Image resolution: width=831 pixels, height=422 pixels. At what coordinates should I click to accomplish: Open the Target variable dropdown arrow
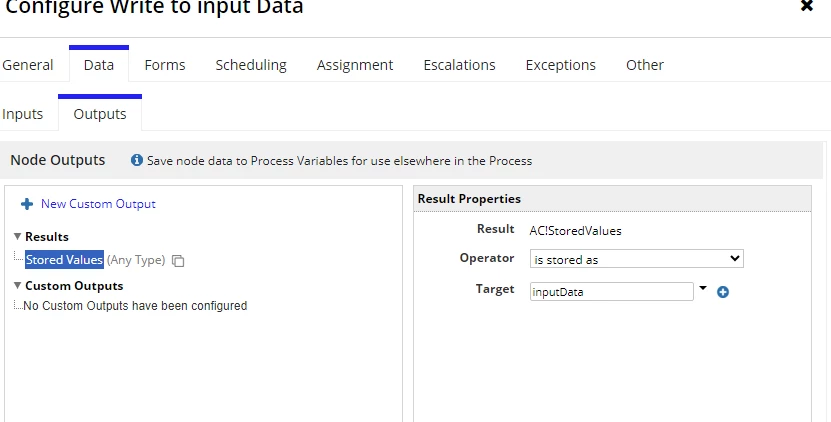click(x=703, y=288)
